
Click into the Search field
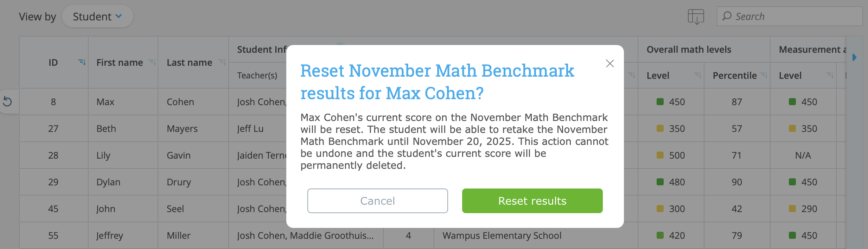tap(795, 17)
